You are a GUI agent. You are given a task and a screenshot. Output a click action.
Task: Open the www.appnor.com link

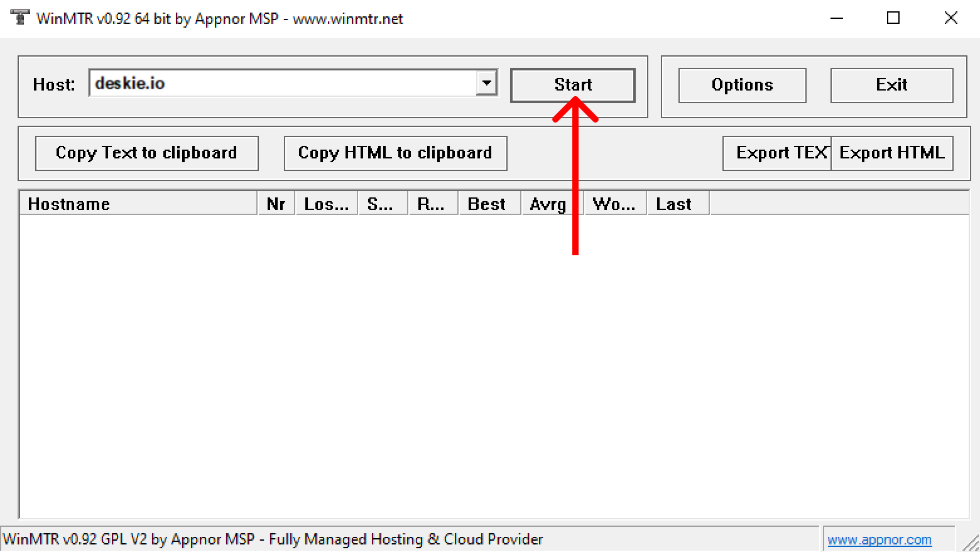point(879,539)
